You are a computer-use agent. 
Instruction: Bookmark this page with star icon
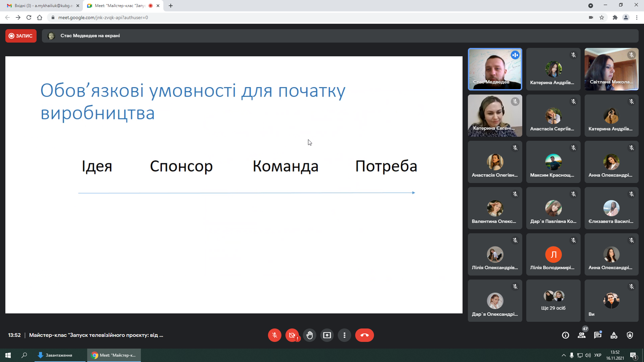tap(602, 17)
